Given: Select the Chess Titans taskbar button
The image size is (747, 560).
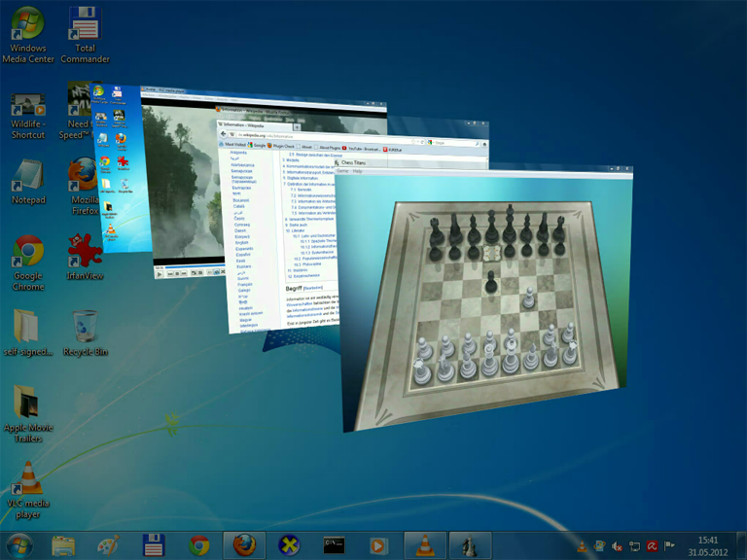Looking at the screenshot, I should point(469,545).
